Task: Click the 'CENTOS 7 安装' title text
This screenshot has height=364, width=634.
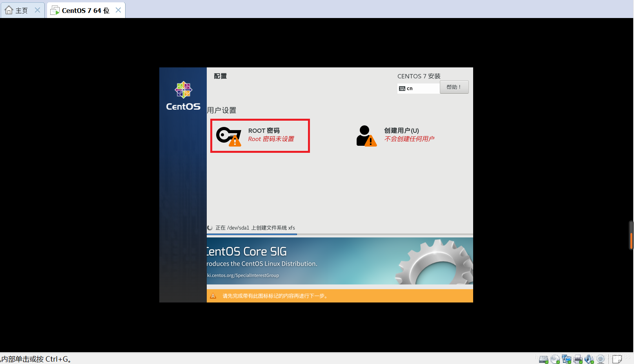Action: point(419,76)
